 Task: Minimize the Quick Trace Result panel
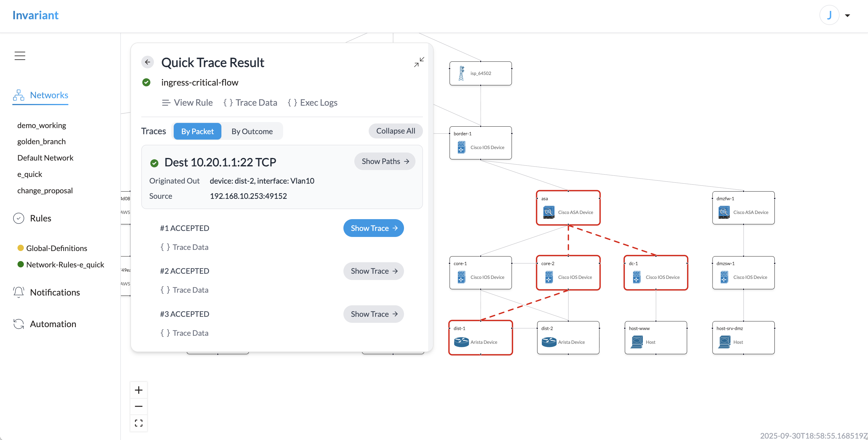pyautogui.click(x=419, y=62)
